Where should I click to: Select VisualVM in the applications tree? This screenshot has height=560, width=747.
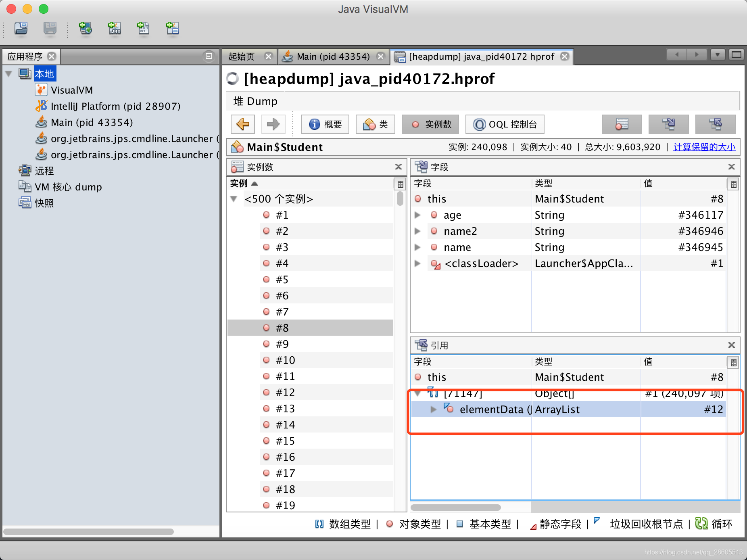[72, 90]
